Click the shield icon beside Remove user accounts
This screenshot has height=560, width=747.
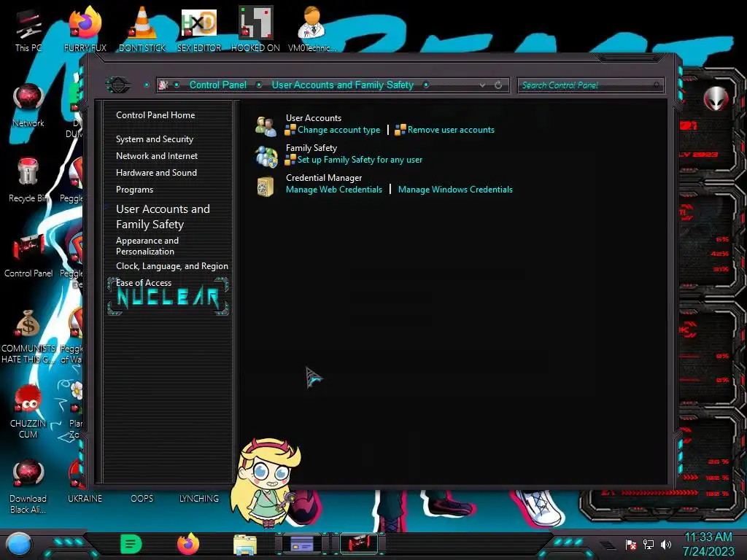[400, 130]
